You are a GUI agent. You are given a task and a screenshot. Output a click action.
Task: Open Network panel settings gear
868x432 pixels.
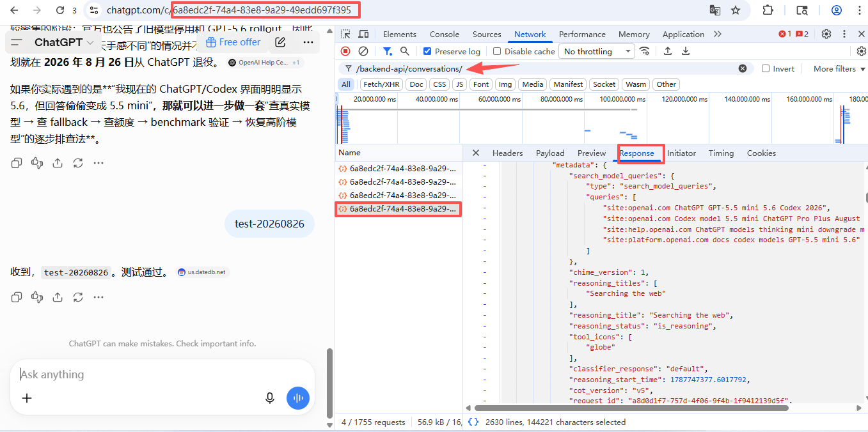pos(862,51)
